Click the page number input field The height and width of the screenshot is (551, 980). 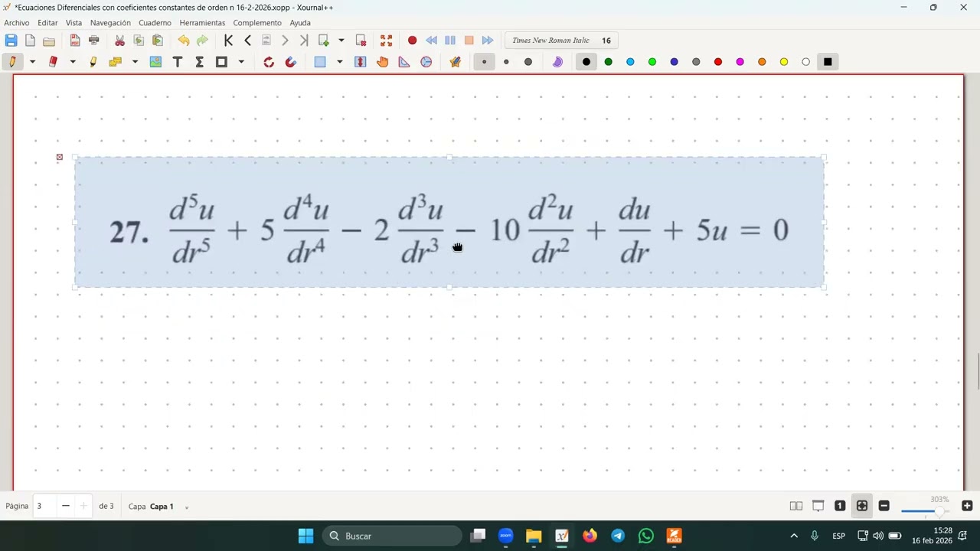(x=45, y=506)
